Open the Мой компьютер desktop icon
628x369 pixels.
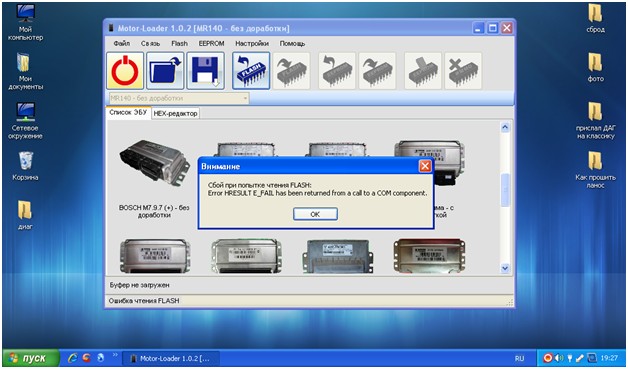(x=25, y=22)
